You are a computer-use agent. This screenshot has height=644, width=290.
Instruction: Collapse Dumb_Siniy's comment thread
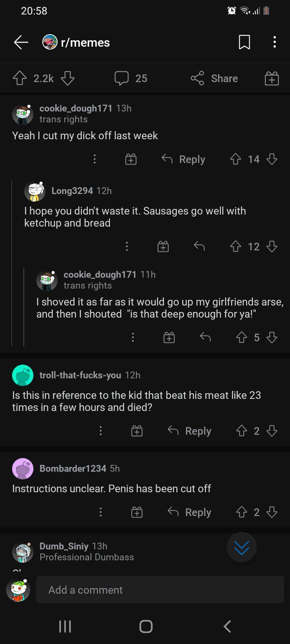click(63, 546)
